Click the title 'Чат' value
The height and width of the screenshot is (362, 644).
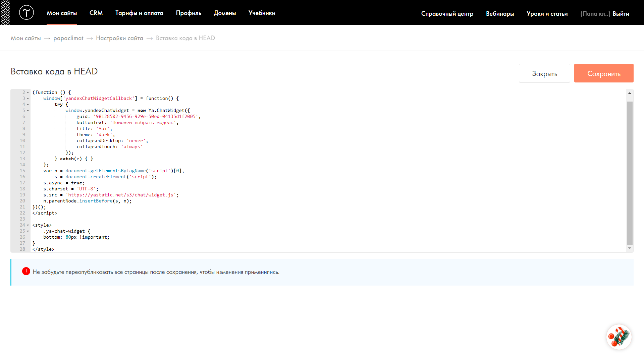pyautogui.click(x=103, y=129)
